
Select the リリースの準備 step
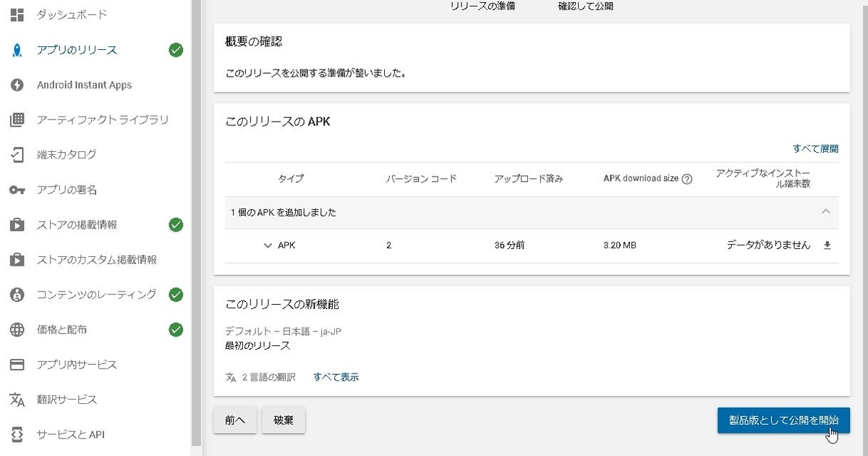[482, 5]
